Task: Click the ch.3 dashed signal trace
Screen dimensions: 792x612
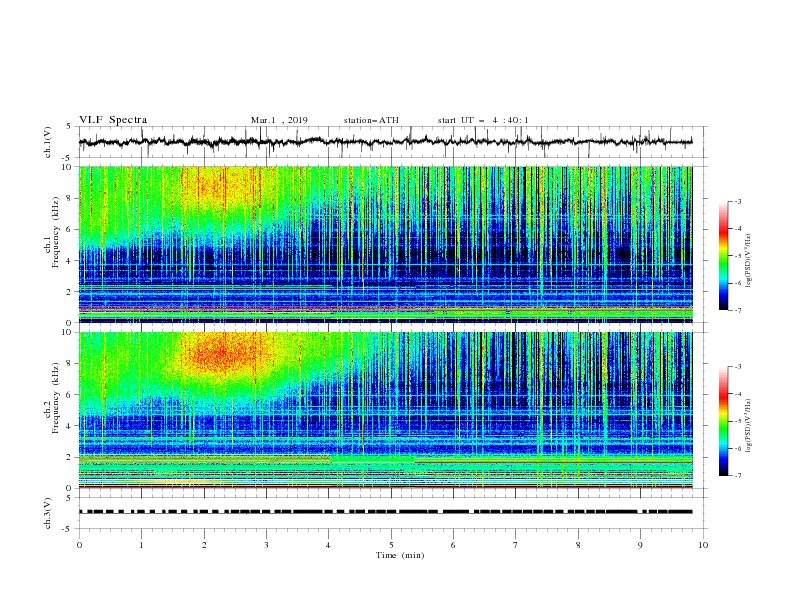Action: [385, 512]
